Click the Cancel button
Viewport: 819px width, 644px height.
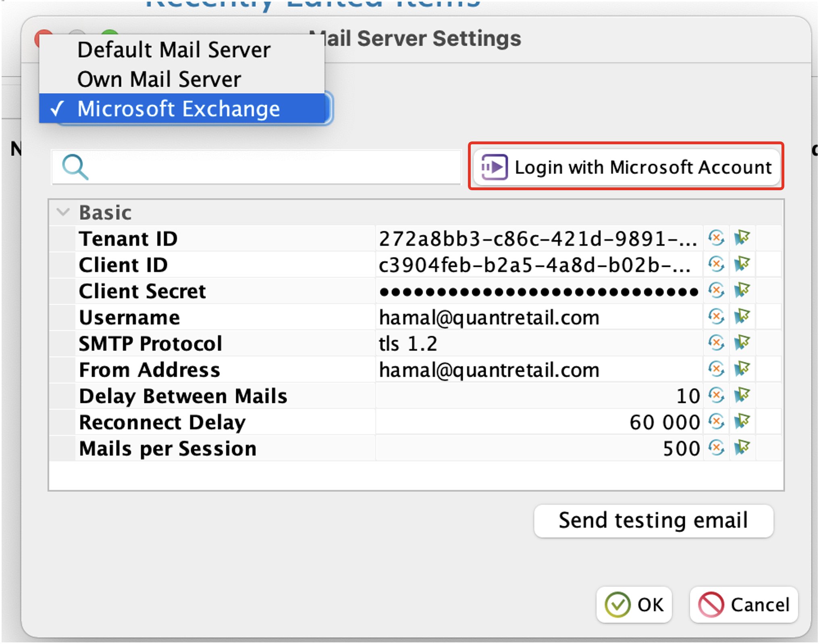(744, 605)
